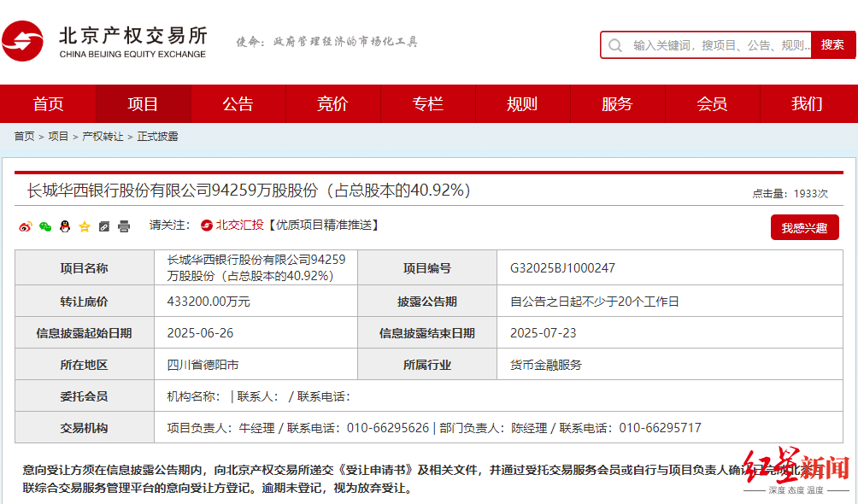Viewport: 858px width, 504px height.
Task: Click the 信息披露结束日期 header cell
Action: click(x=427, y=333)
